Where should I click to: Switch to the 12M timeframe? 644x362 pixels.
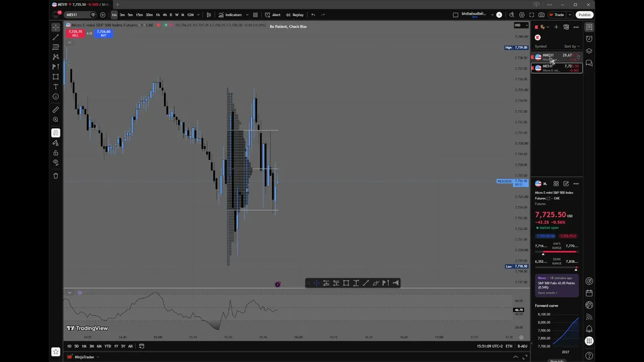[x=190, y=15]
